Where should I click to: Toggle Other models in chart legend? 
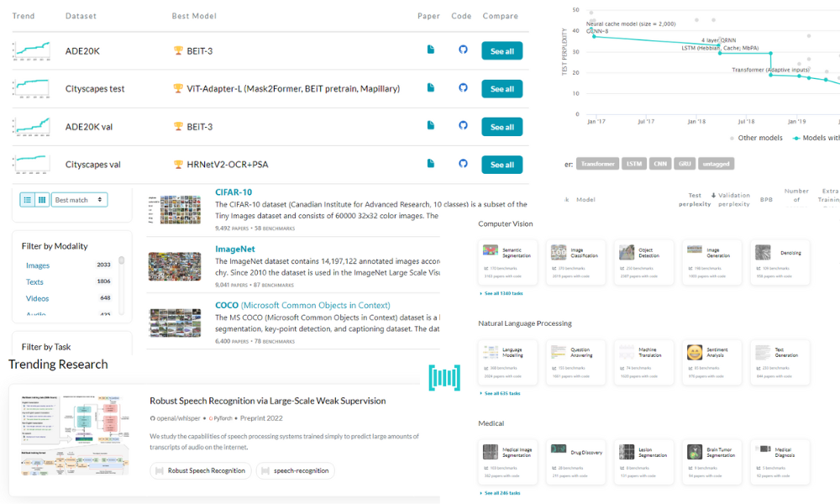coord(756,138)
